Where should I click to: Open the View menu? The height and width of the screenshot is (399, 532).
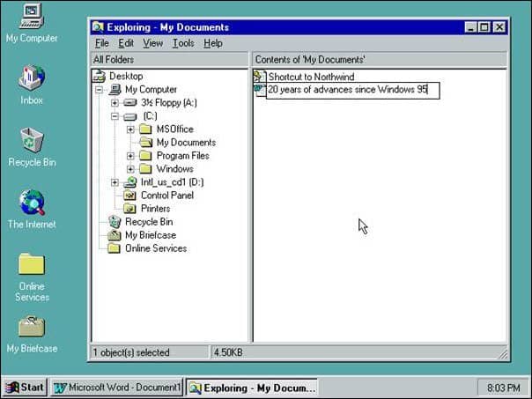click(152, 43)
